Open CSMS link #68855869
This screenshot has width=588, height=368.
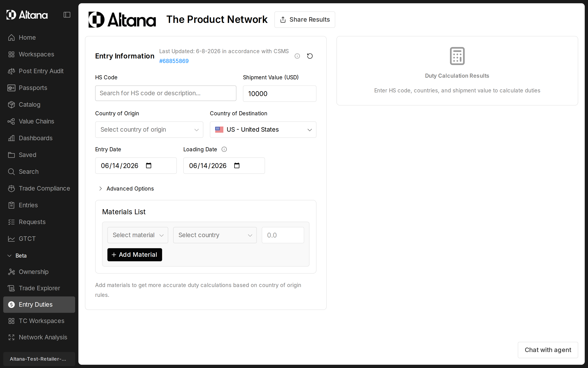point(174,61)
